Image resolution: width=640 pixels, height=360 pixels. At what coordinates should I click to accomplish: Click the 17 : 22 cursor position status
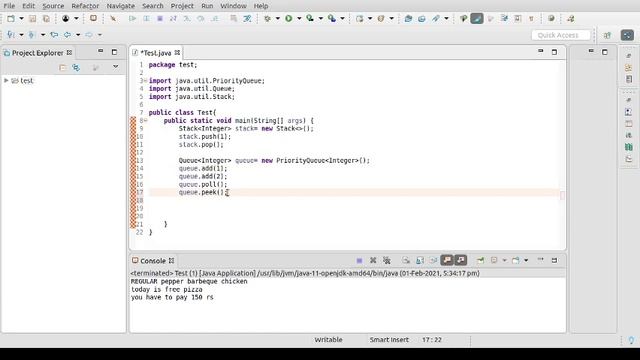[x=432, y=340]
